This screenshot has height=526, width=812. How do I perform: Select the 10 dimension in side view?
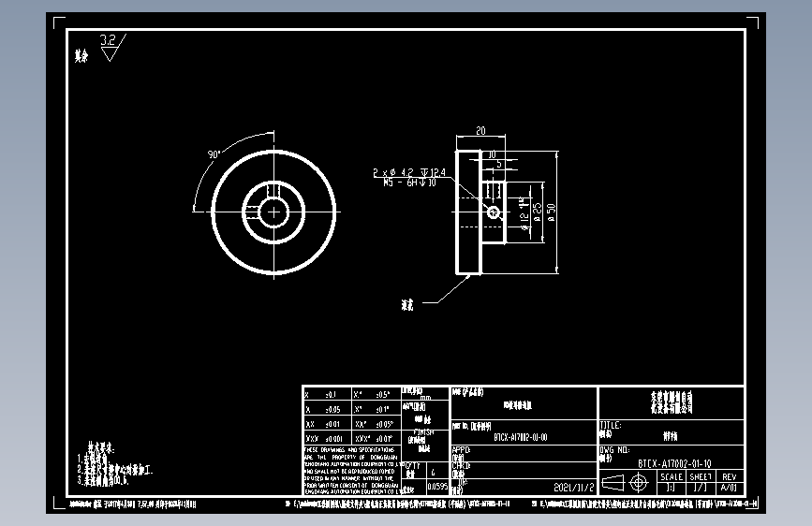tap(492, 154)
